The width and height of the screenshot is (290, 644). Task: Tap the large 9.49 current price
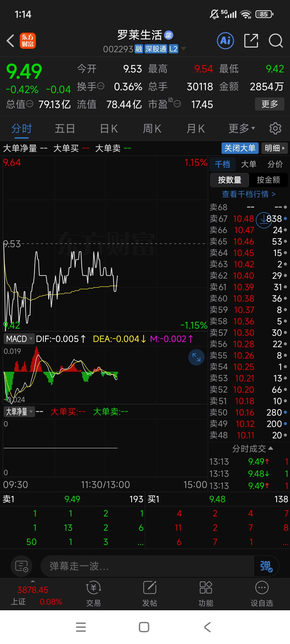24,71
